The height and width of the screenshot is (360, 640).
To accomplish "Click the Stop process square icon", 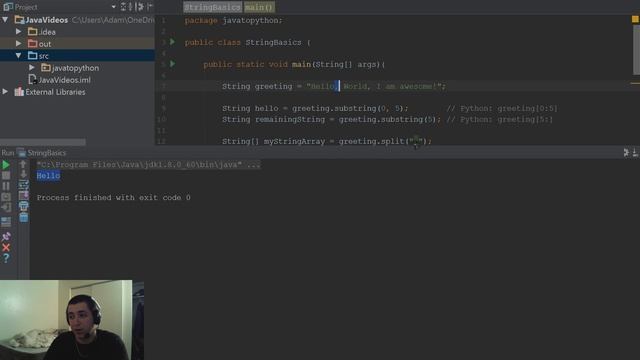I will coord(6,176).
